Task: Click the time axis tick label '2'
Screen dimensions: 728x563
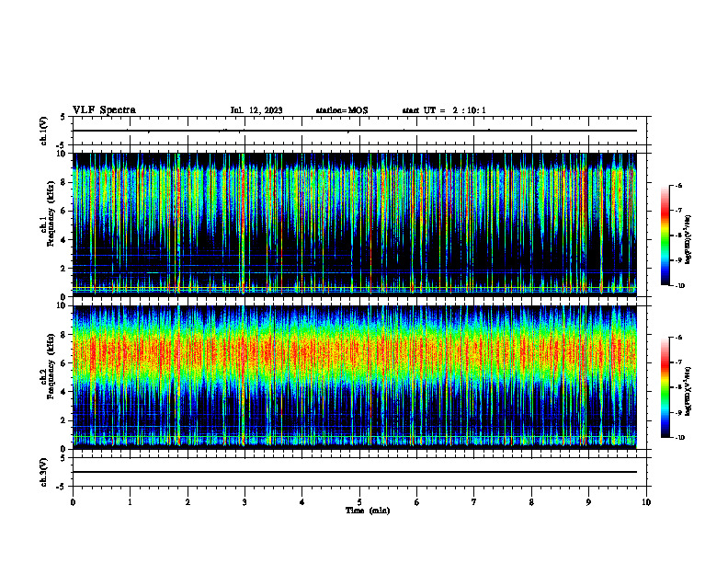Action: click(x=188, y=502)
